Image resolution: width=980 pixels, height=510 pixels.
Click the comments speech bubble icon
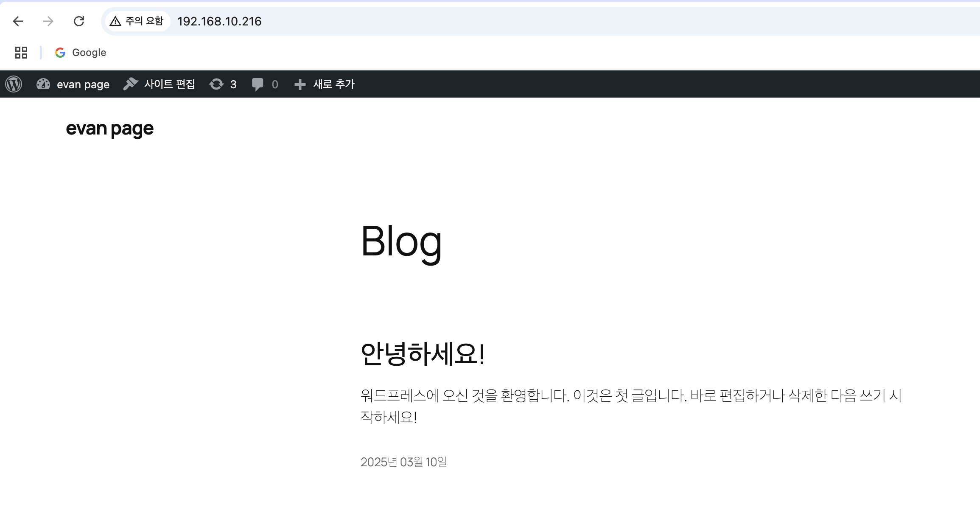[x=258, y=84]
